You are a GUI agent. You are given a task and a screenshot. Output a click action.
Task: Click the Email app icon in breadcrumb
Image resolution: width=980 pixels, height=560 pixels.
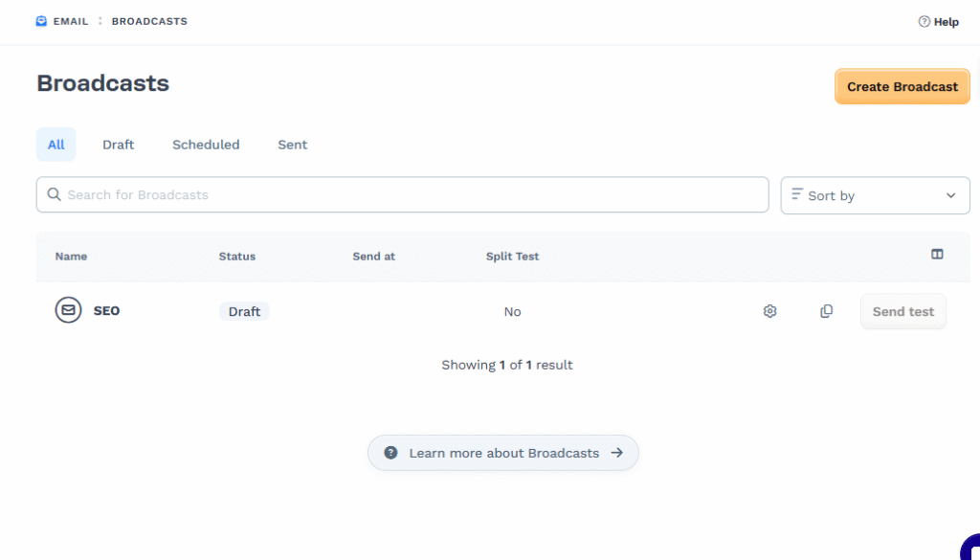pos(41,21)
